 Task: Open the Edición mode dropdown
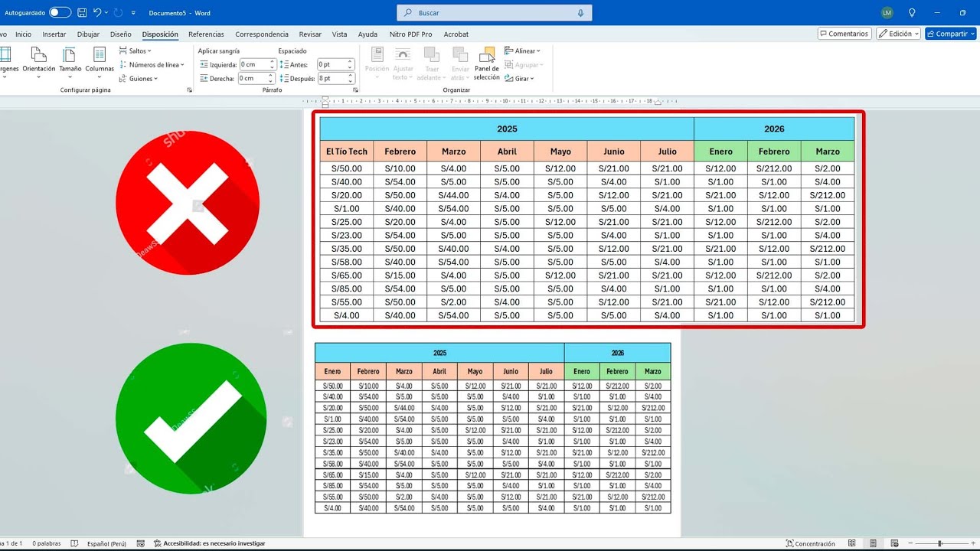[898, 34]
